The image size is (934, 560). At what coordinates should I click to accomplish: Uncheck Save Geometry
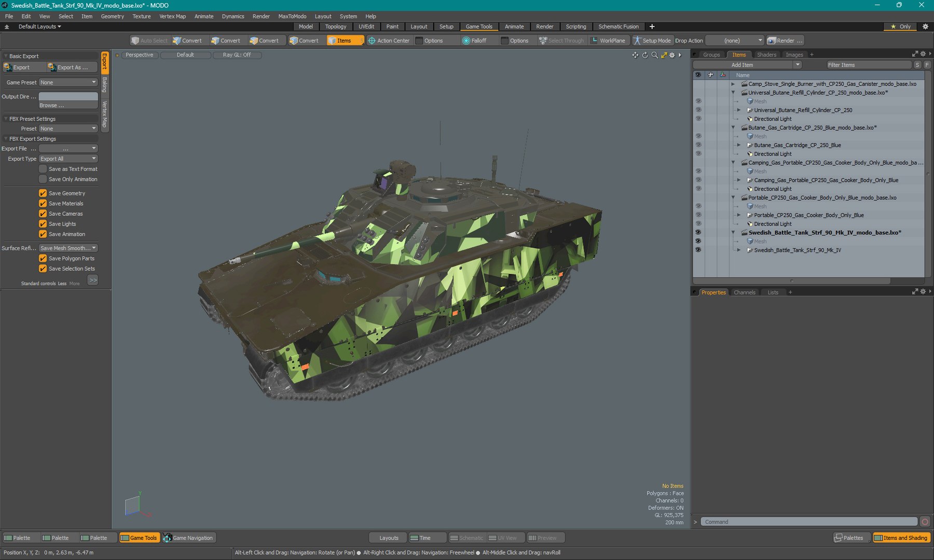[43, 193]
